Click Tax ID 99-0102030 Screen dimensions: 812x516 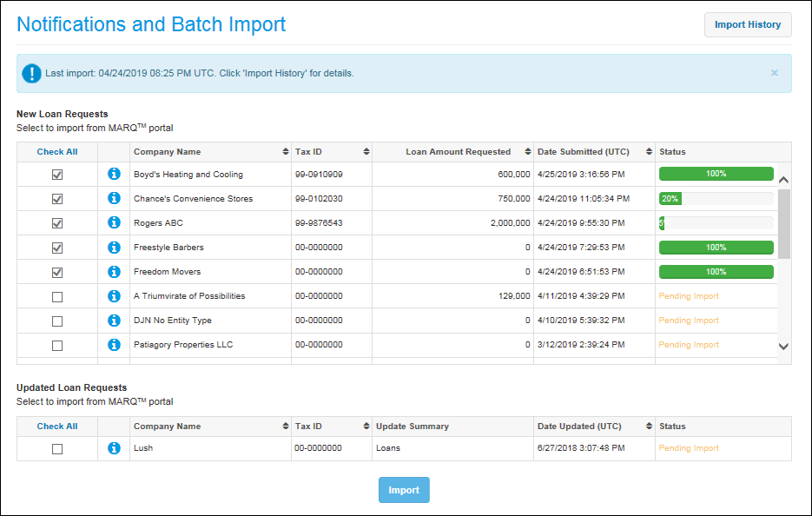[x=319, y=198]
